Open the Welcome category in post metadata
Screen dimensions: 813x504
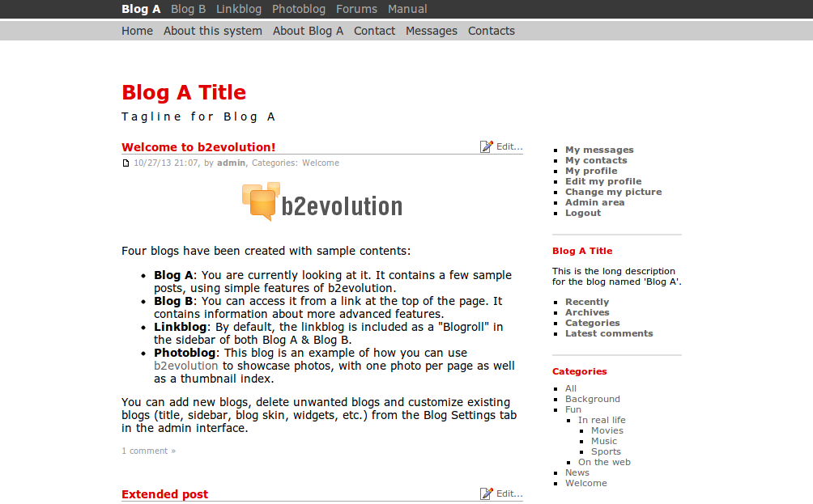(x=321, y=163)
